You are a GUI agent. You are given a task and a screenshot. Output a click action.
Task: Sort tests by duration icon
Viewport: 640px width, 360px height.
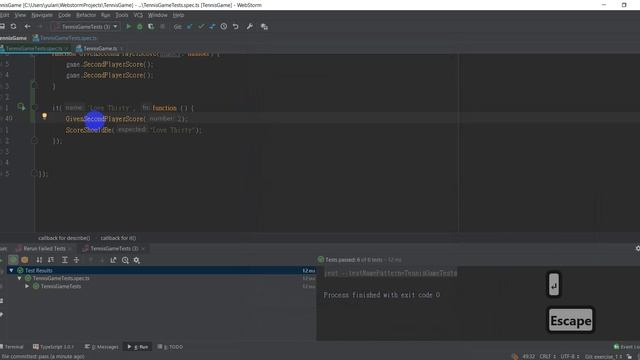point(51,260)
